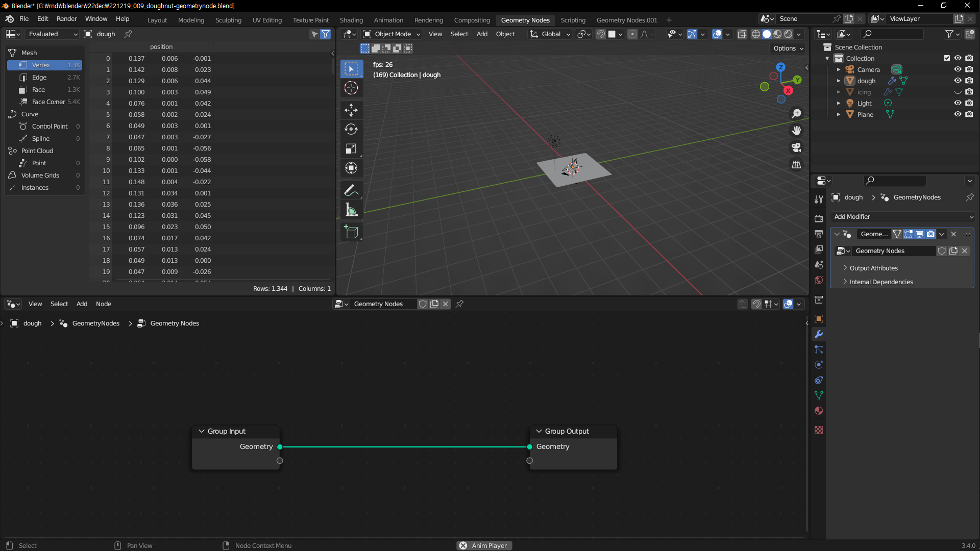This screenshot has width=980, height=551.
Task: Select the Edge domain in spreadsheet
Action: [39, 77]
